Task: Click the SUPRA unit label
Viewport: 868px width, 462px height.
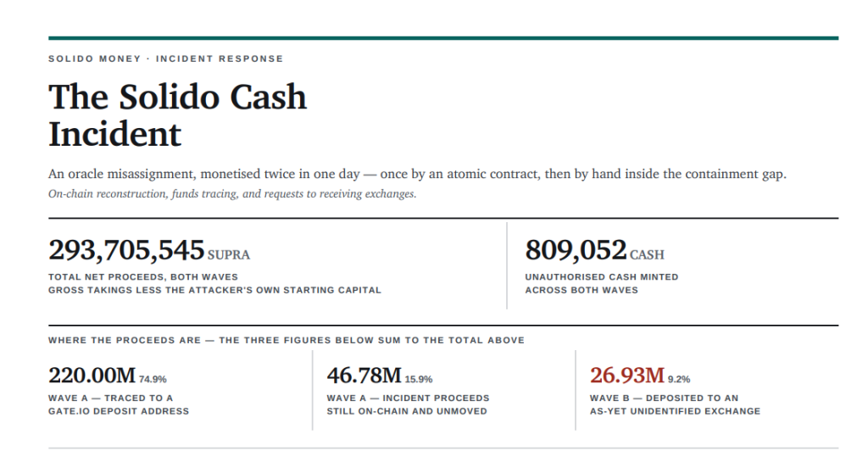Action: tap(229, 254)
